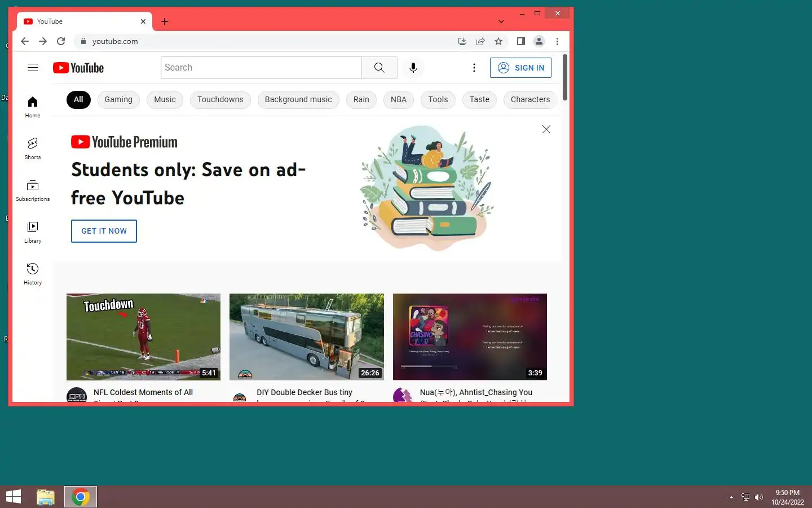This screenshot has width=812, height=508.
Task: View site information lock icon
Action: click(x=83, y=41)
